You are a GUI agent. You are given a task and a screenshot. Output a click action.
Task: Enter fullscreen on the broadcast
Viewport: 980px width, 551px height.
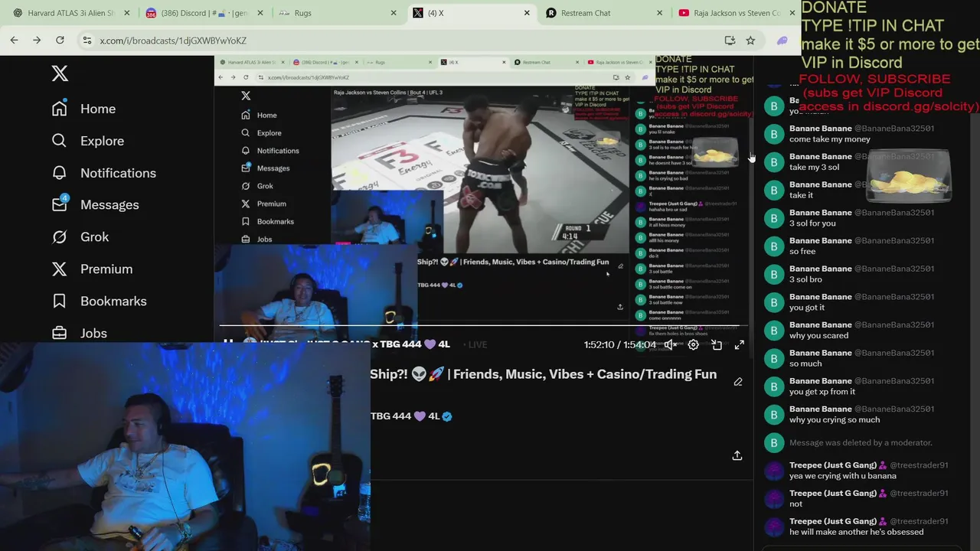[x=740, y=345]
